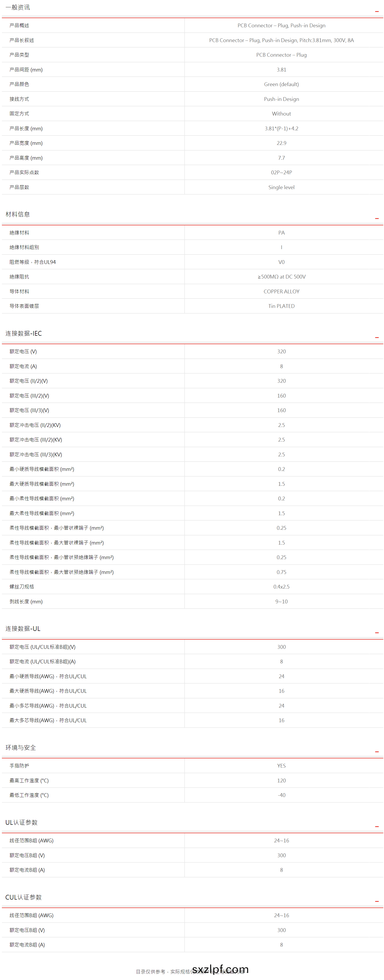384x980 pixels.
Task: Click minus icon beside 环境与安全
Action: [376, 752]
